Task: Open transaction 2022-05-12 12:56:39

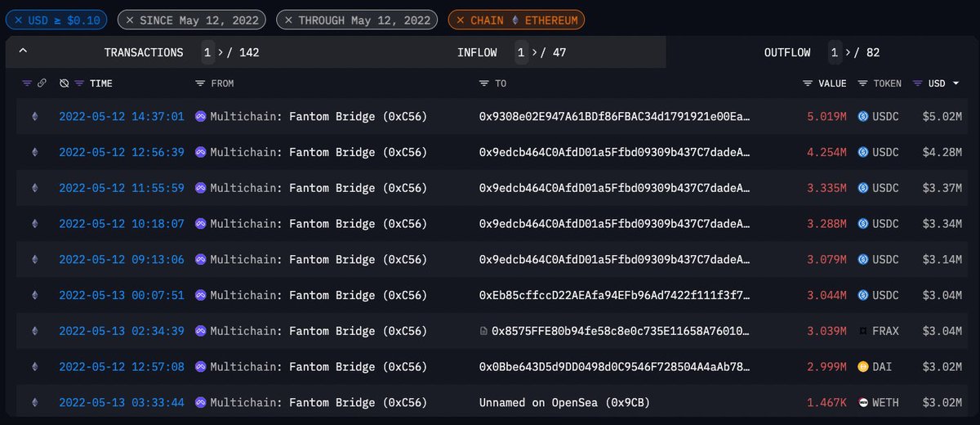Action: pos(122,152)
